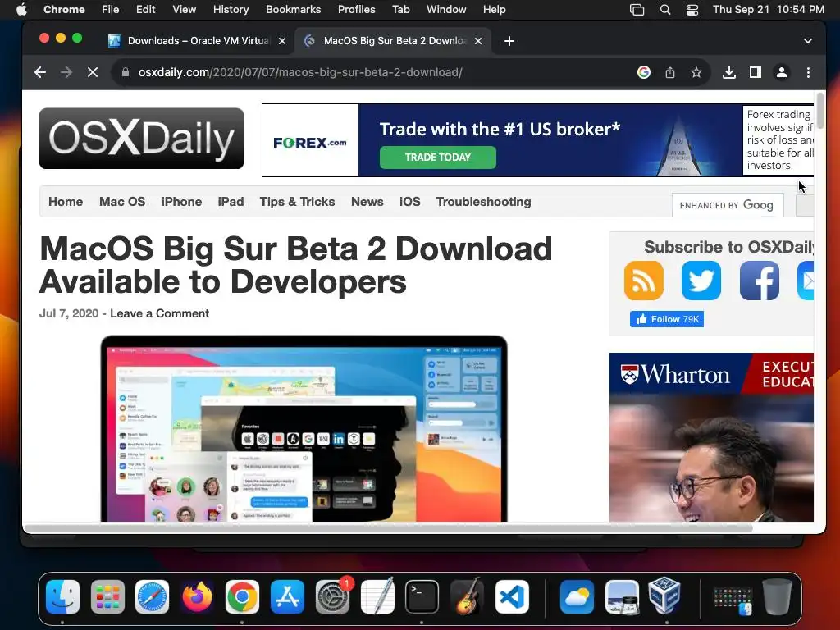The height and width of the screenshot is (630, 840).
Task: Open a new tab with plus button
Action: click(x=509, y=41)
